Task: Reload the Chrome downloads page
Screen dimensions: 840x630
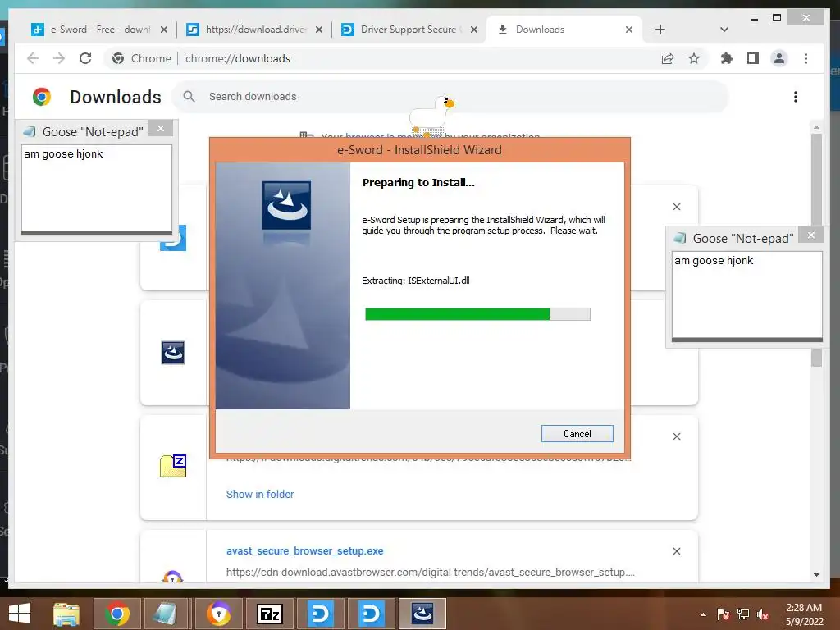Action: 85,58
